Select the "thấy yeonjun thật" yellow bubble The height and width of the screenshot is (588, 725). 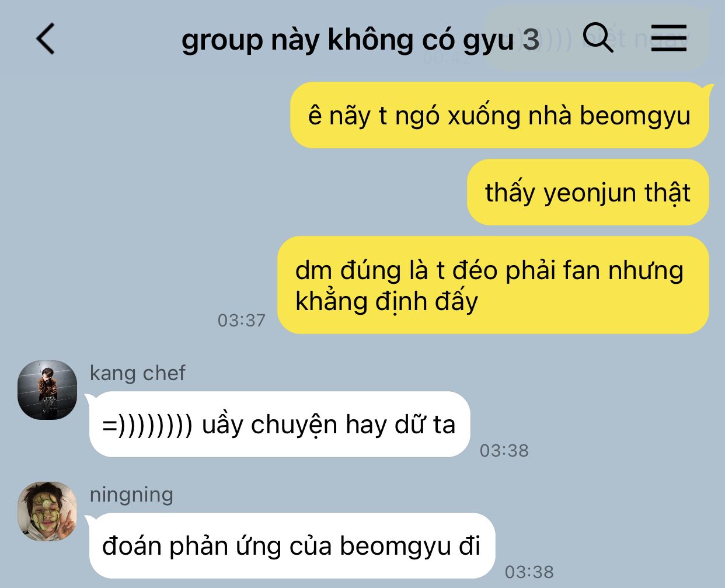click(x=588, y=192)
